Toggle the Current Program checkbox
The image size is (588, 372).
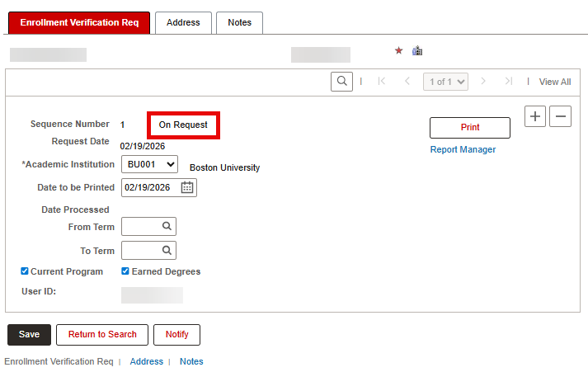[x=25, y=271]
